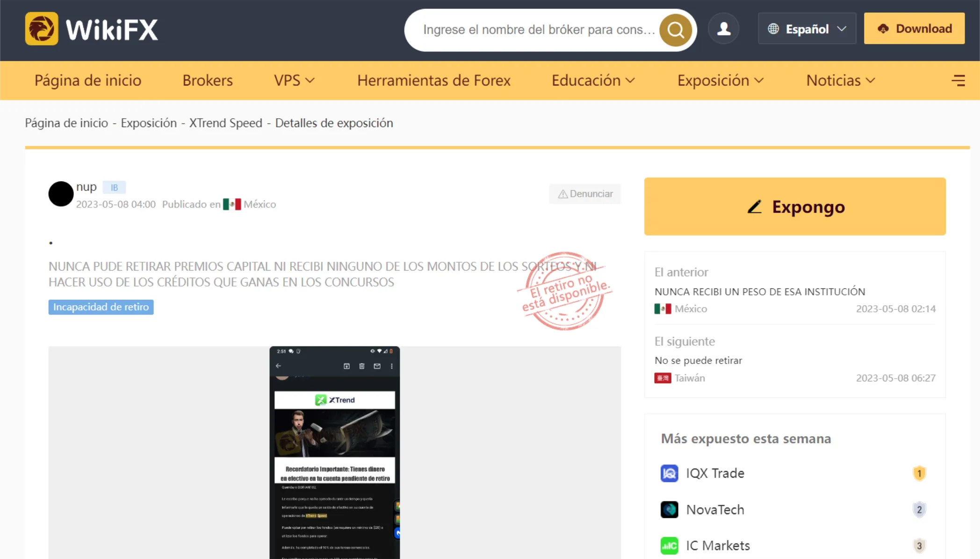Click the Expongo button
This screenshot has height=559, width=980.
point(795,206)
